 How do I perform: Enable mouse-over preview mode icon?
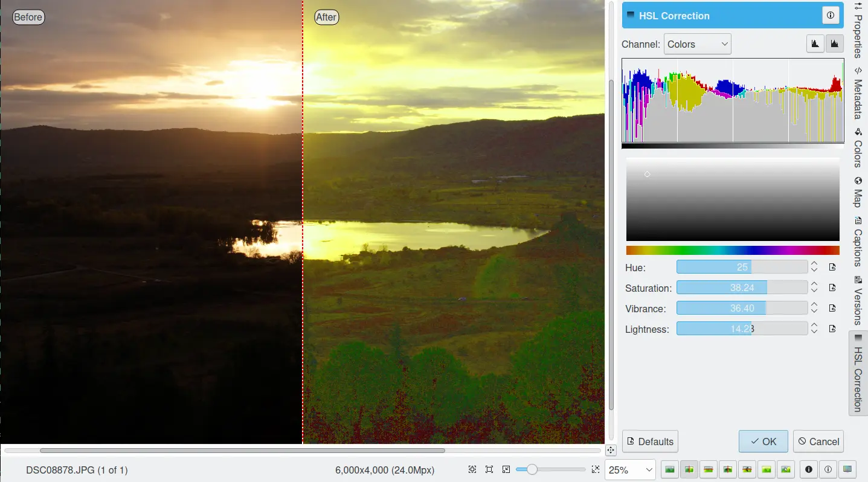(785, 469)
